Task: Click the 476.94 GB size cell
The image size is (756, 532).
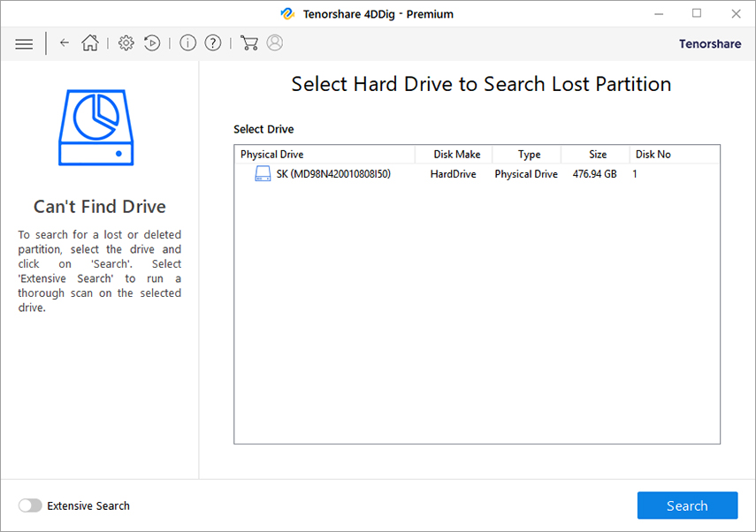Action: click(594, 174)
